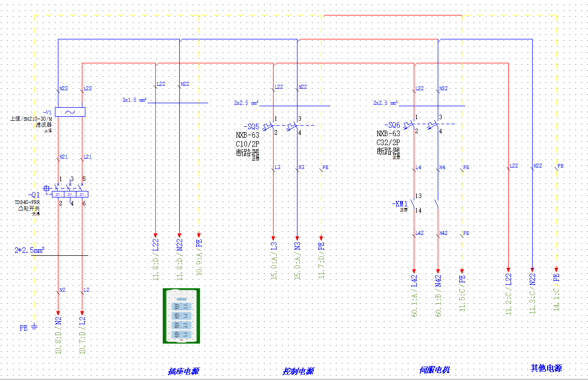Screen dimensions: 588x381
Task: Follow the 10.8:D / N2 cross-reference
Action: point(58,335)
